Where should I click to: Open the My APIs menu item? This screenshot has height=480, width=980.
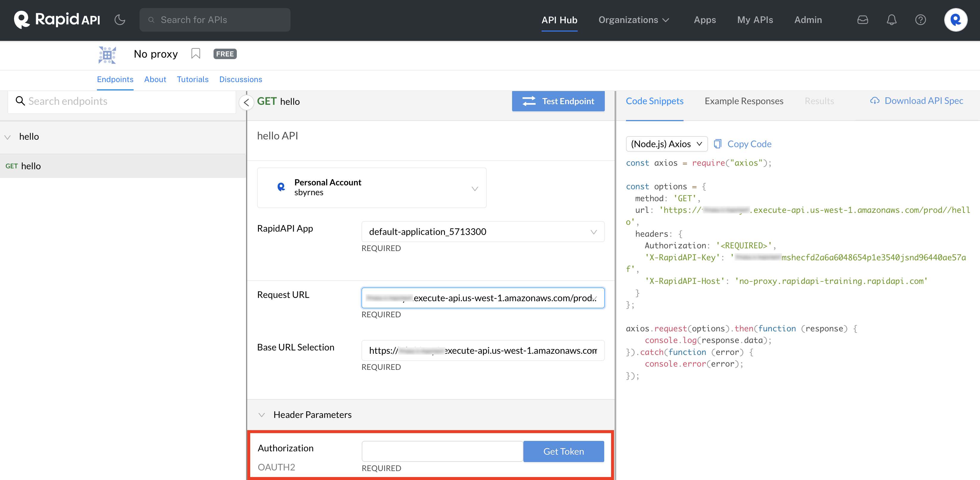pyautogui.click(x=755, y=20)
